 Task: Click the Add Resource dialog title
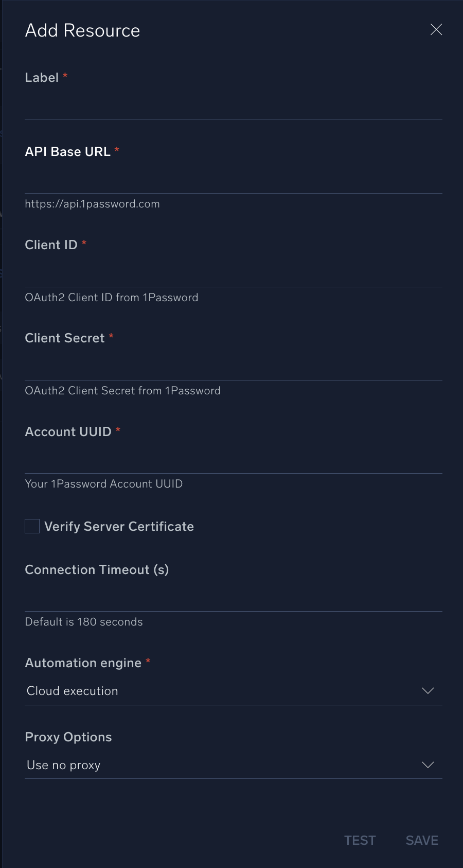click(83, 31)
